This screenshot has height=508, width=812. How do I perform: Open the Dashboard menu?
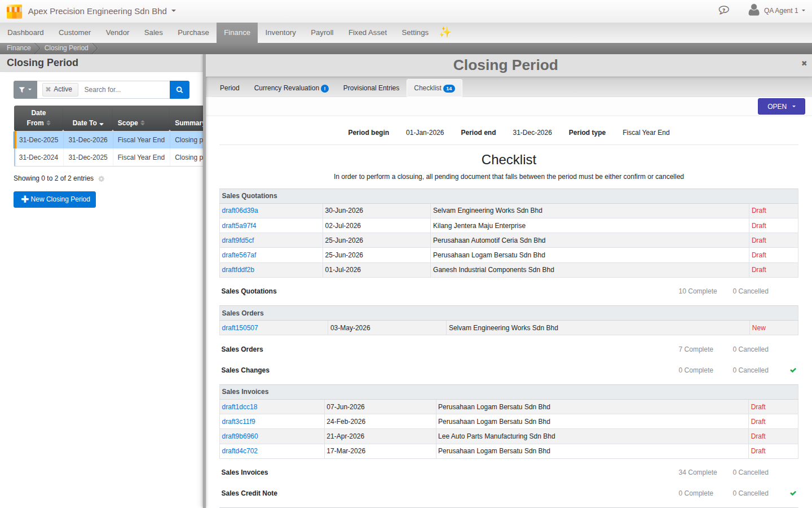pos(25,33)
